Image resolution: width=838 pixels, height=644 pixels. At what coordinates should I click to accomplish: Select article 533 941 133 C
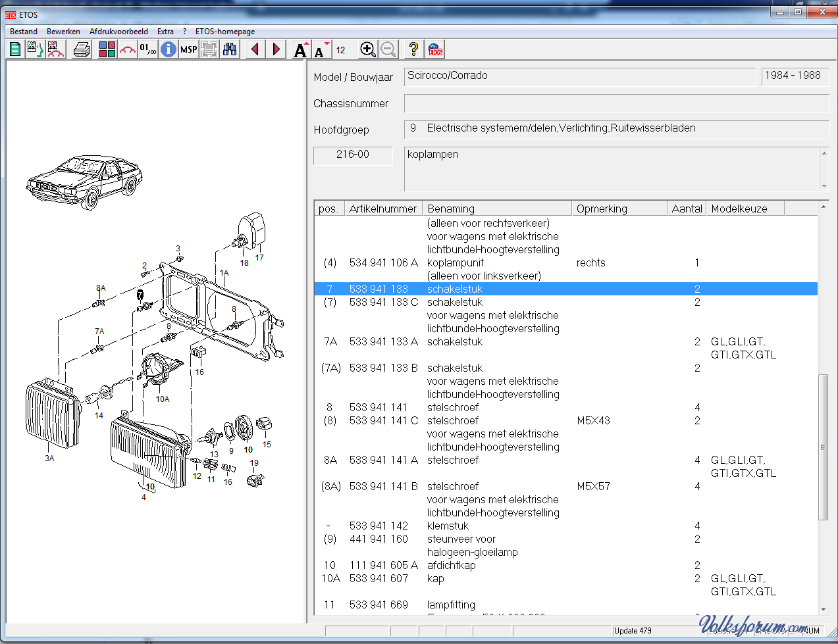384,302
